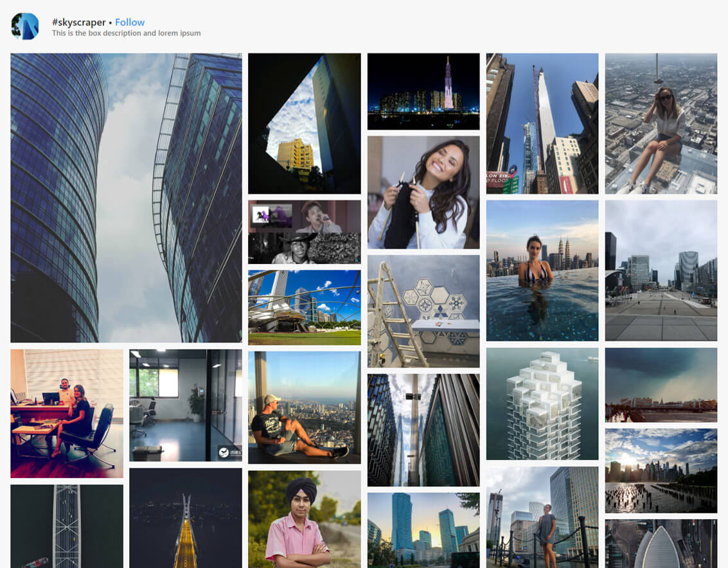Open the woman in infinity pool photo
The height and width of the screenshot is (568, 728).
click(x=542, y=271)
